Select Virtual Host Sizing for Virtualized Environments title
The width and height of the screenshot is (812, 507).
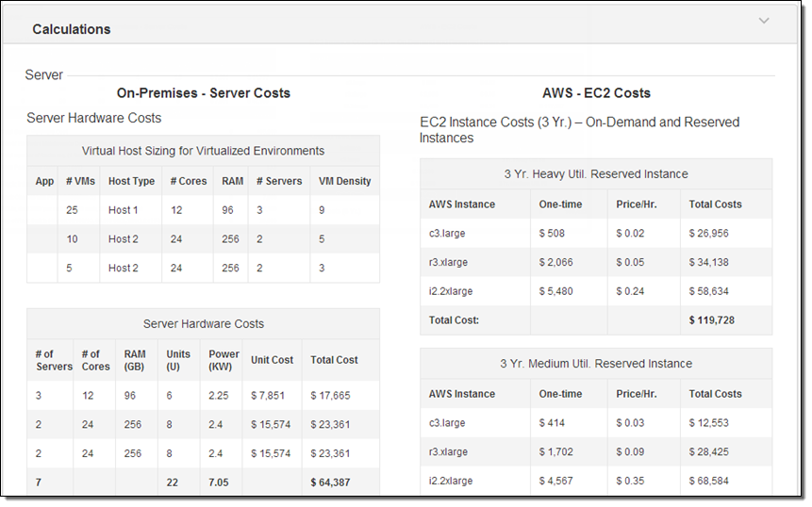tap(203, 151)
